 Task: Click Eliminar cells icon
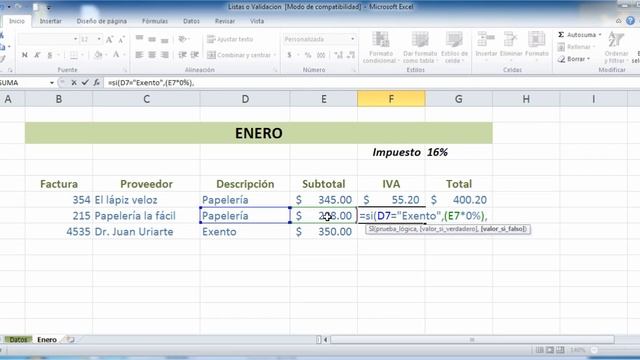tap(511, 44)
